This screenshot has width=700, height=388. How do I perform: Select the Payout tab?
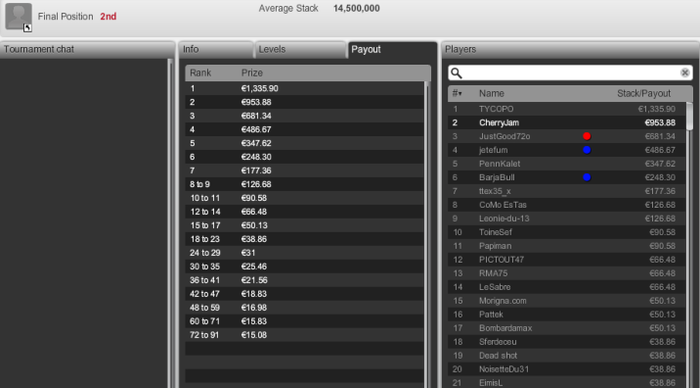[392, 50]
